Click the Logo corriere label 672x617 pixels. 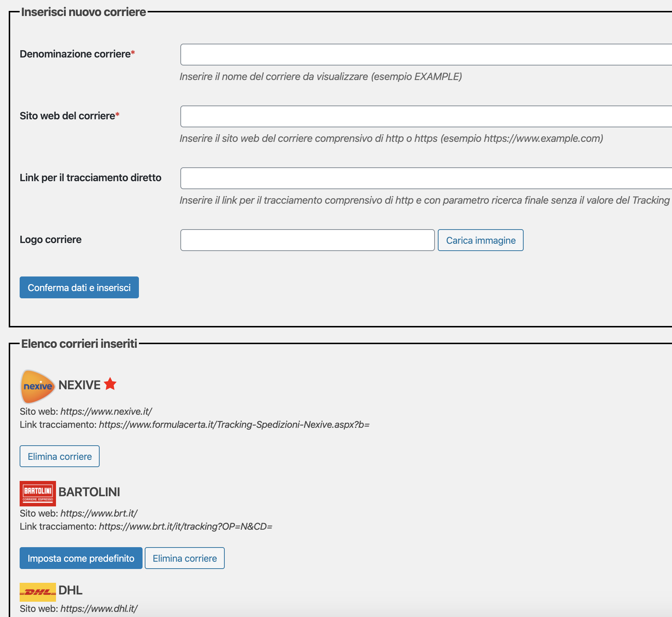51,239
